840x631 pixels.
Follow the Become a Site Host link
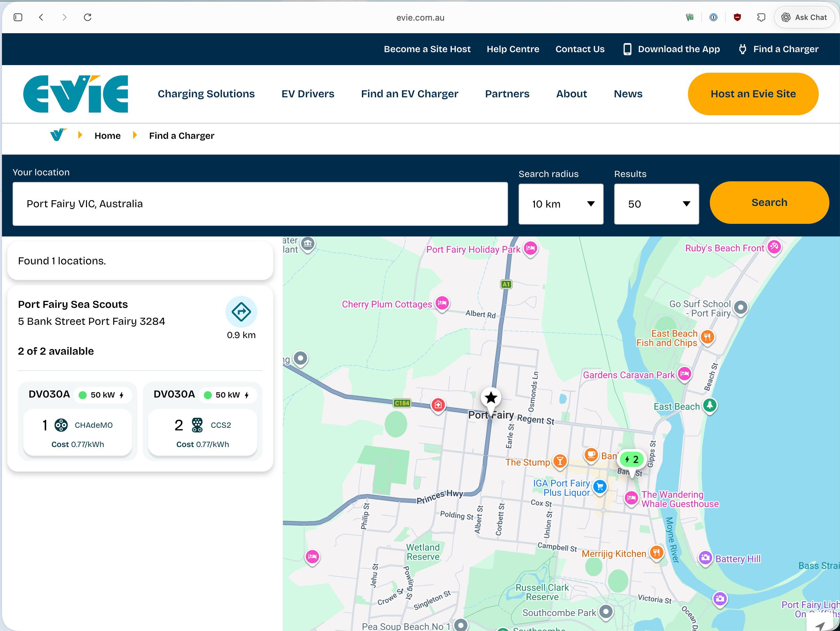pyautogui.click(x=427, y=49)
